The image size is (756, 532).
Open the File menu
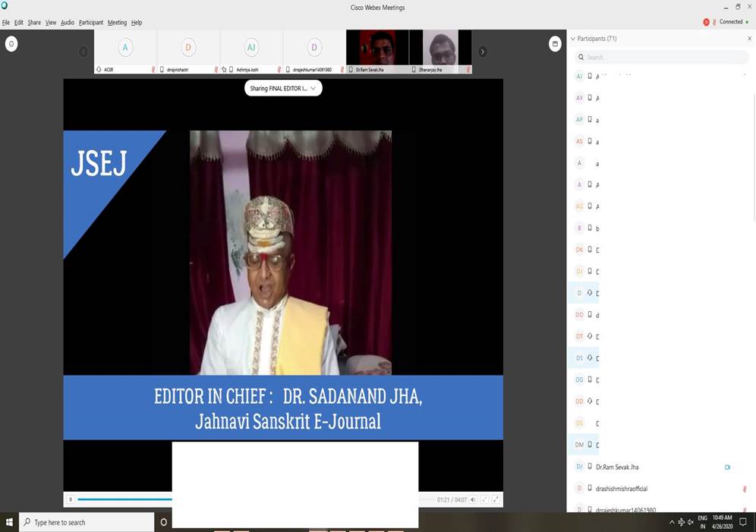(x=6, y=23)
